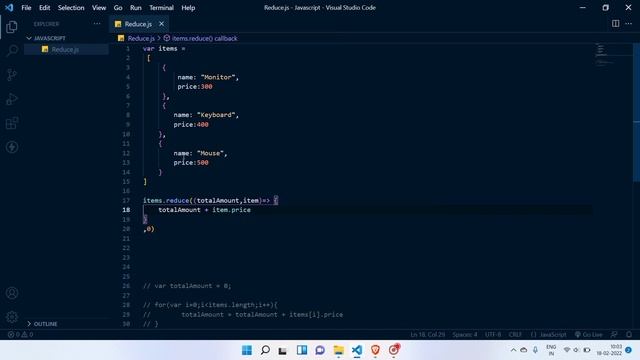Open taskbar Search
Image resolution: width=640 pixels, height=360 pixels.
click(265, 350)
